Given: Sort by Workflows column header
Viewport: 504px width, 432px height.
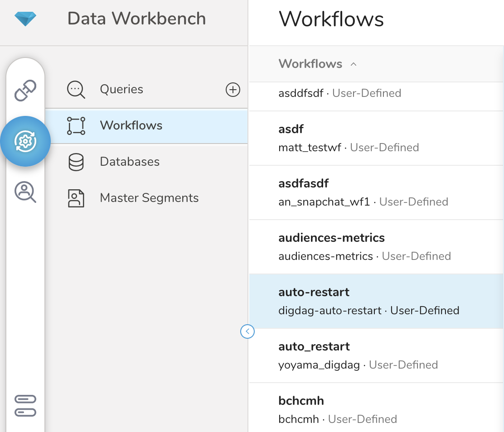Looking at the screenshot, I should [x=310, y=64].
